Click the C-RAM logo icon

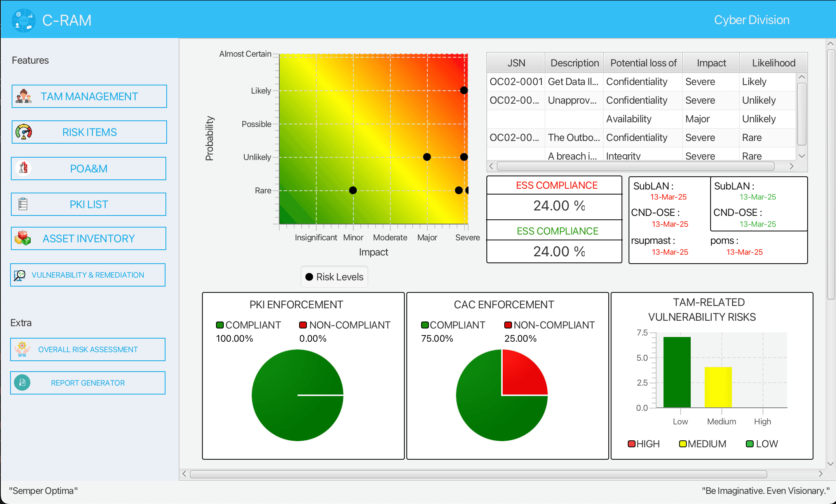23,20
